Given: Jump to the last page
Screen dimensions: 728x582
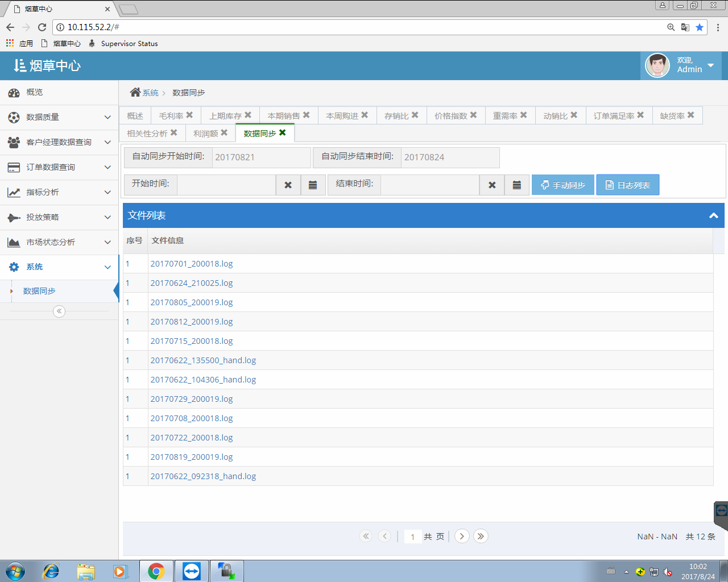Looking at the screenshot, I should click(481, 536).
